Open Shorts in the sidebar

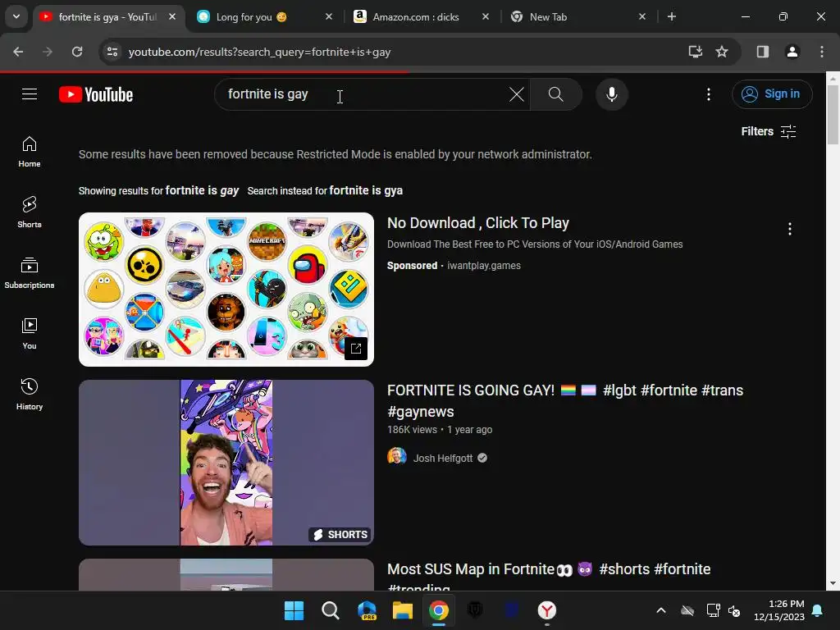pyautogui.click(x=30, y=212)
